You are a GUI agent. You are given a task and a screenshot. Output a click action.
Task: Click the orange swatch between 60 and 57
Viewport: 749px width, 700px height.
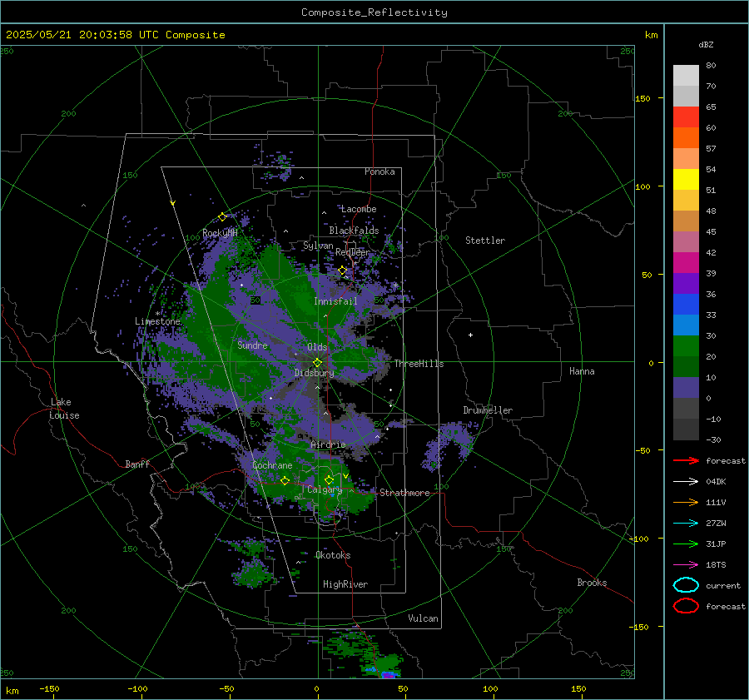[x=686, y=138]
